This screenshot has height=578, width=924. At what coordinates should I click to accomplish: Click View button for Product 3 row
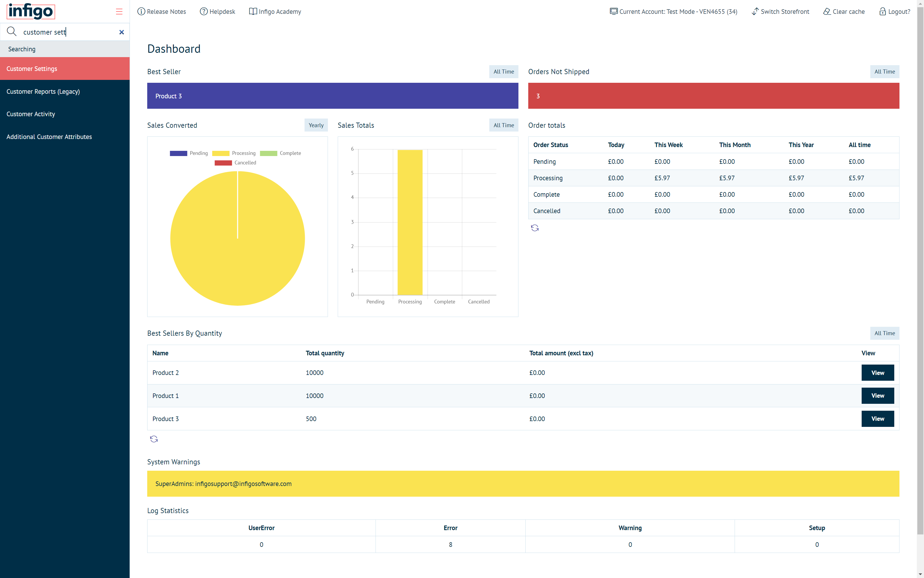(878, 419)
